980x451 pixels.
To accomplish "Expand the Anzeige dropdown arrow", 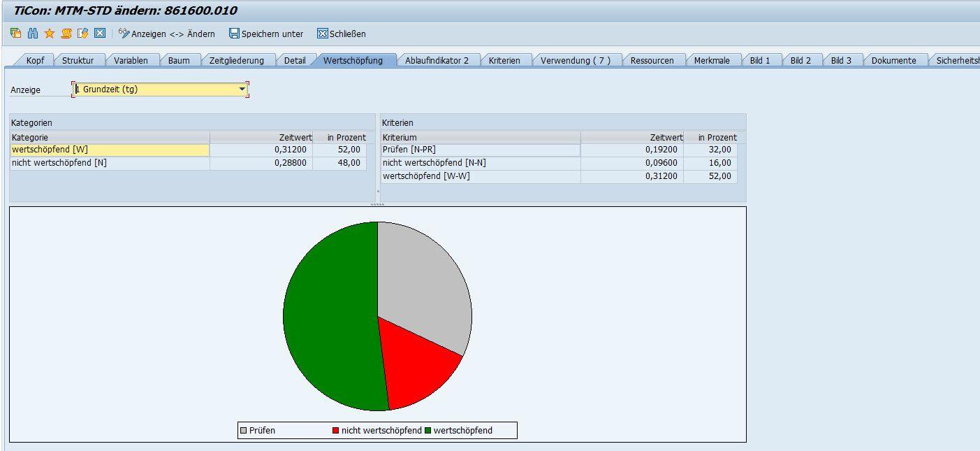I will pos(242,90).
